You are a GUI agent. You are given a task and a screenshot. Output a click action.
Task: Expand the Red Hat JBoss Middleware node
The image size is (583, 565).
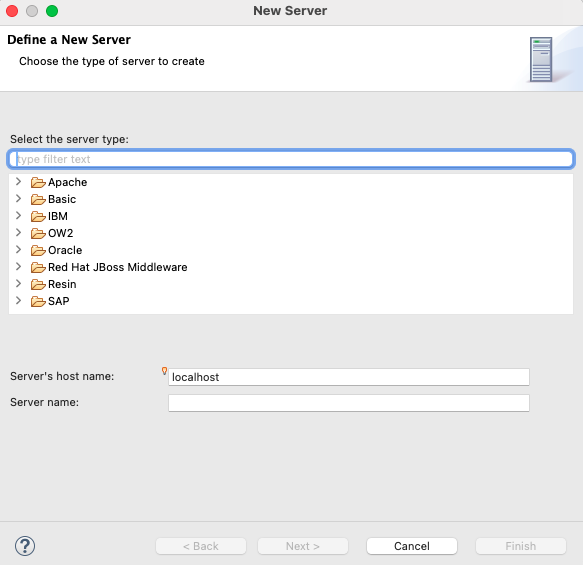pyautogui.click(x=18, y=267)
